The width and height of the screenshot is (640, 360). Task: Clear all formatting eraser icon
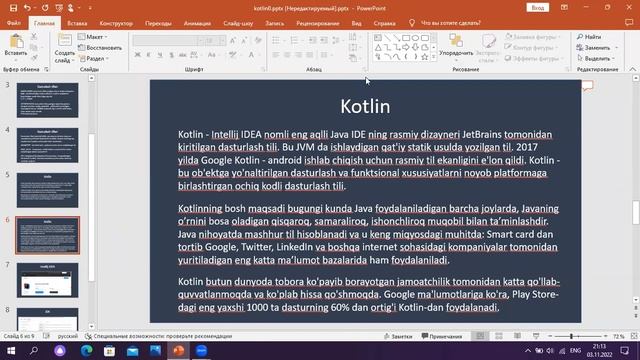coord(258,40)
